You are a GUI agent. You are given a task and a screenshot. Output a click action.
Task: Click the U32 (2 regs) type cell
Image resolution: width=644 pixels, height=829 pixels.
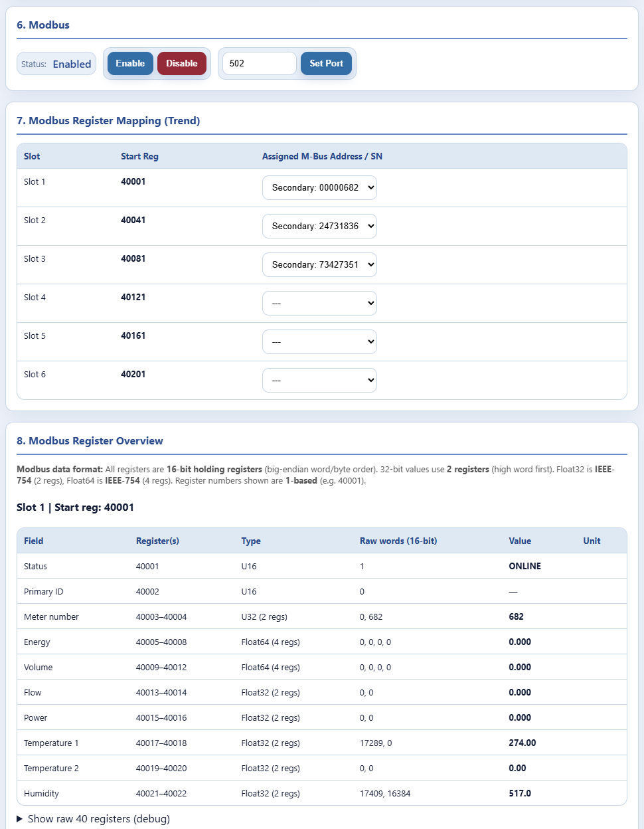(x=264, y=616)
